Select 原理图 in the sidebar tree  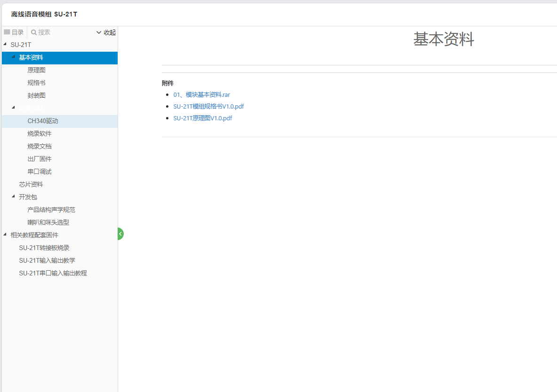36,70
